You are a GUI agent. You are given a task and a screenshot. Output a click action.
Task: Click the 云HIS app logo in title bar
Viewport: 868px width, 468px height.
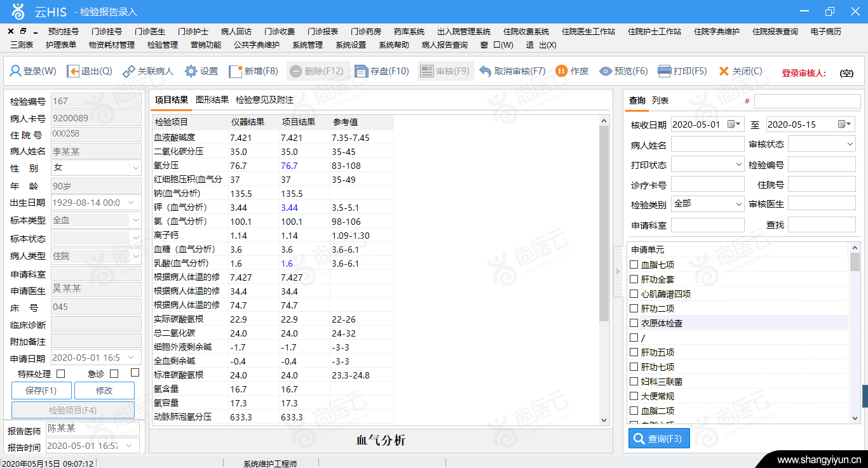click(18, 11)
